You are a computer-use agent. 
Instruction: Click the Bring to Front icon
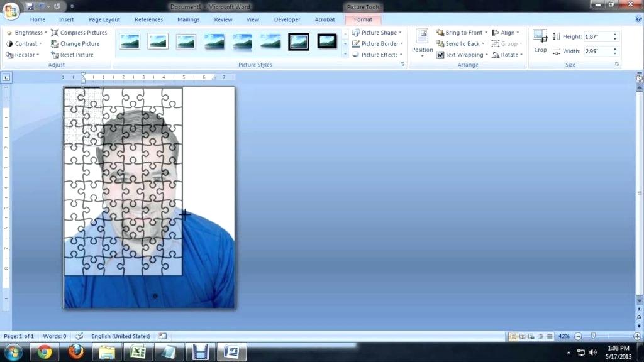(x=440, y=32)
